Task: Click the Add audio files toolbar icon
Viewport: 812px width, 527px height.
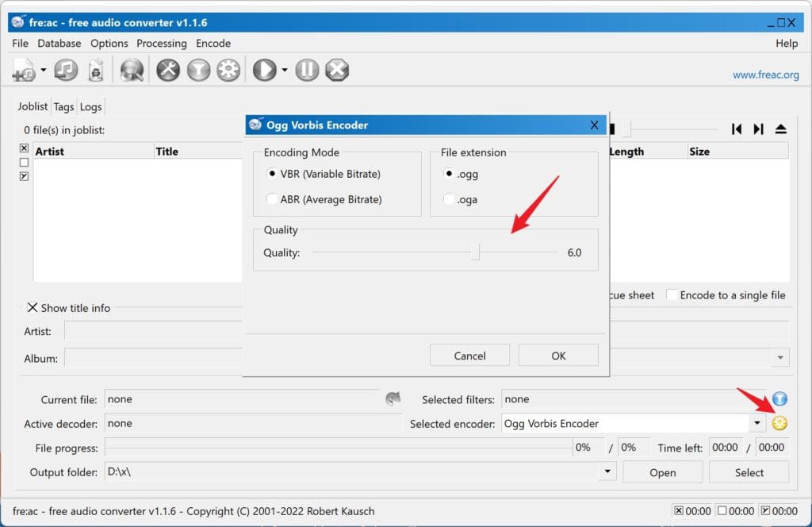Action: [24, 70]
